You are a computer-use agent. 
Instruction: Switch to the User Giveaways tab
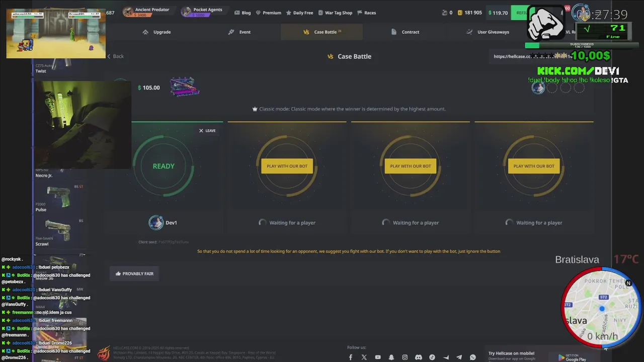tap(488, 32)
